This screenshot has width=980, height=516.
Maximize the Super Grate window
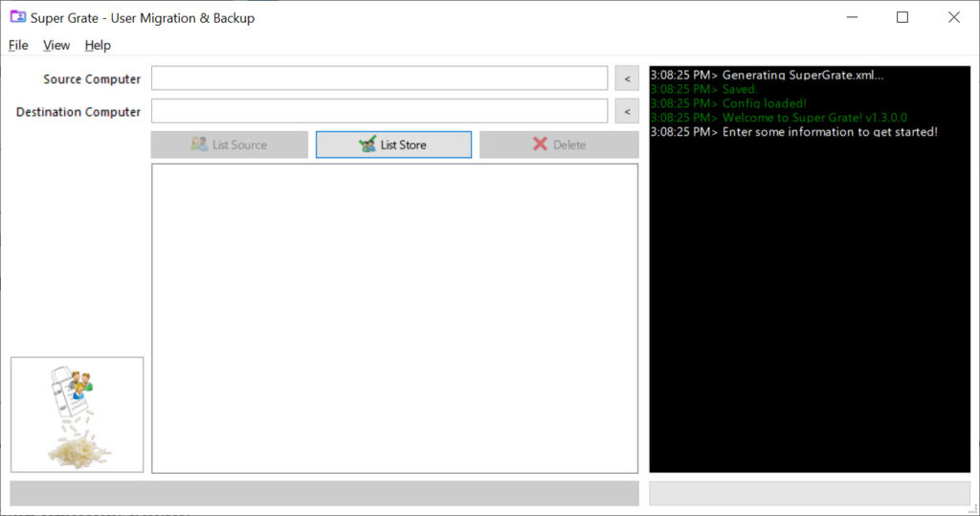pyautogui.click(x=902, y=17)
